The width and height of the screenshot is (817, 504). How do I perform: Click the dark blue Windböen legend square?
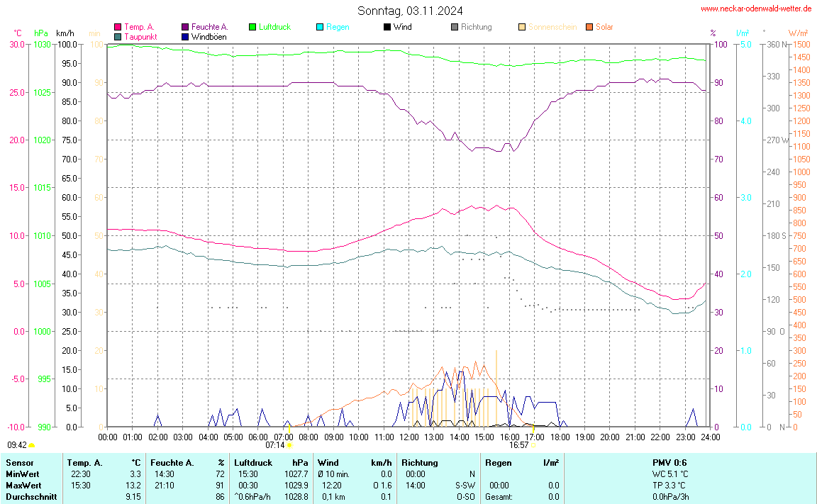pos(185,36)
